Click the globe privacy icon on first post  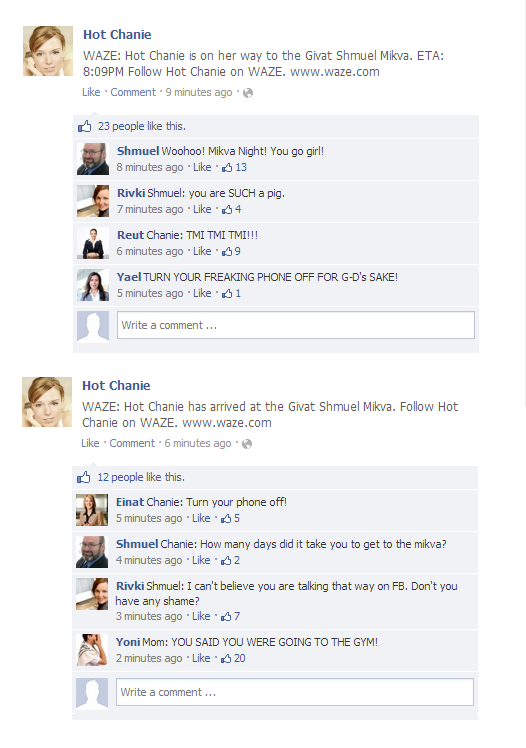point(248,93)
